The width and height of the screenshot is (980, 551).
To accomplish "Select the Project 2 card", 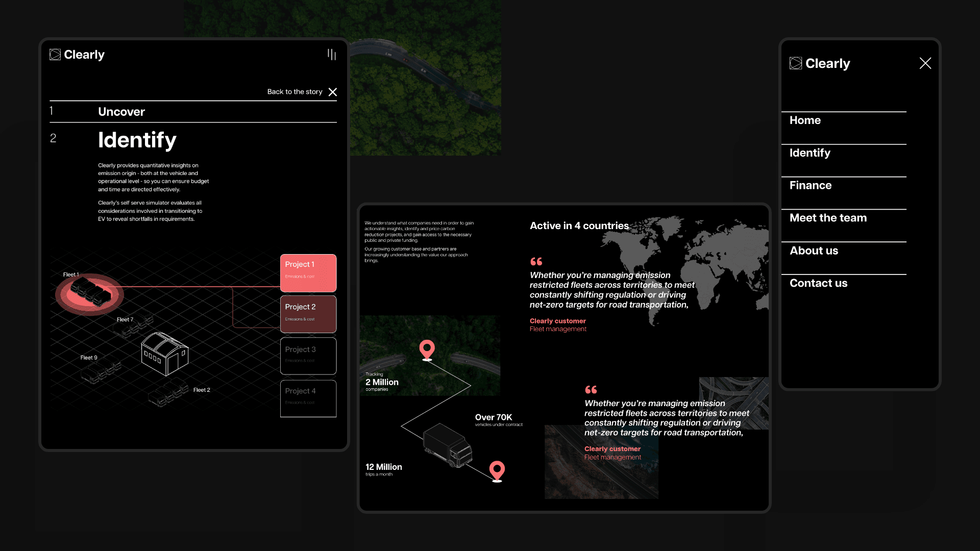I will pos(308,314).
